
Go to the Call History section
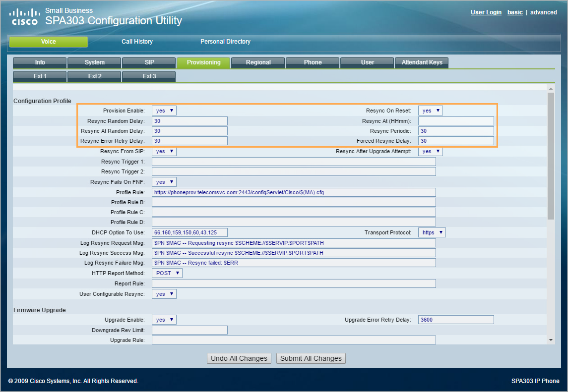137,42
